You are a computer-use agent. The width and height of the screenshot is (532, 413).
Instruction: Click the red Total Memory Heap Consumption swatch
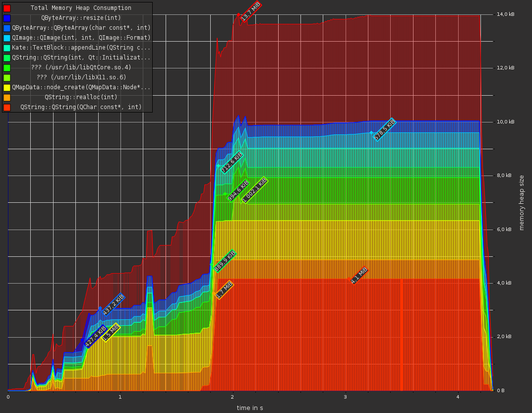coord(7,8)
